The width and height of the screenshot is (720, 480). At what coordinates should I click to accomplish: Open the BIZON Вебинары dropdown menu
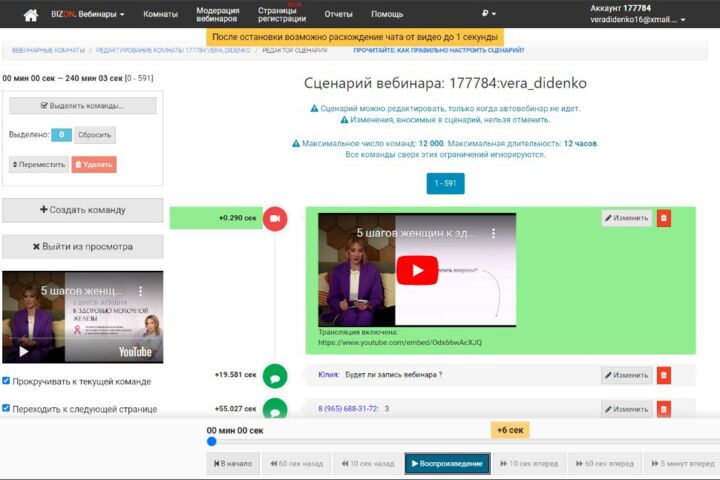coord(88,14)
